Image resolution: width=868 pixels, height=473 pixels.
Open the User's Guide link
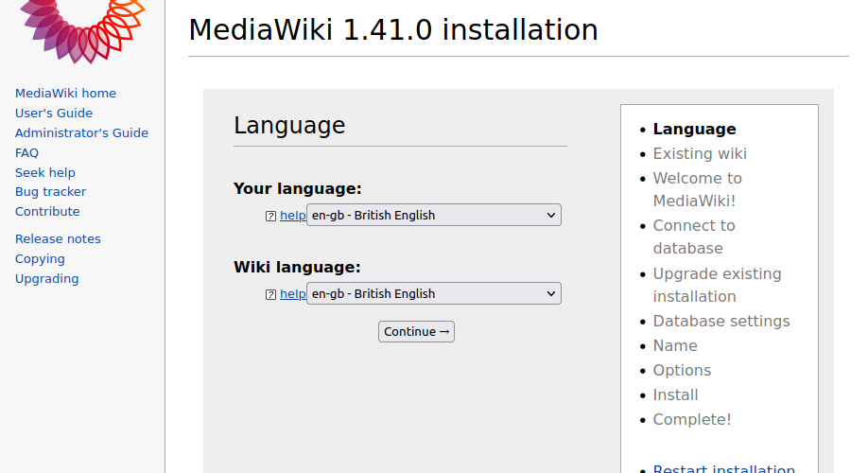[x=54, y=113]
